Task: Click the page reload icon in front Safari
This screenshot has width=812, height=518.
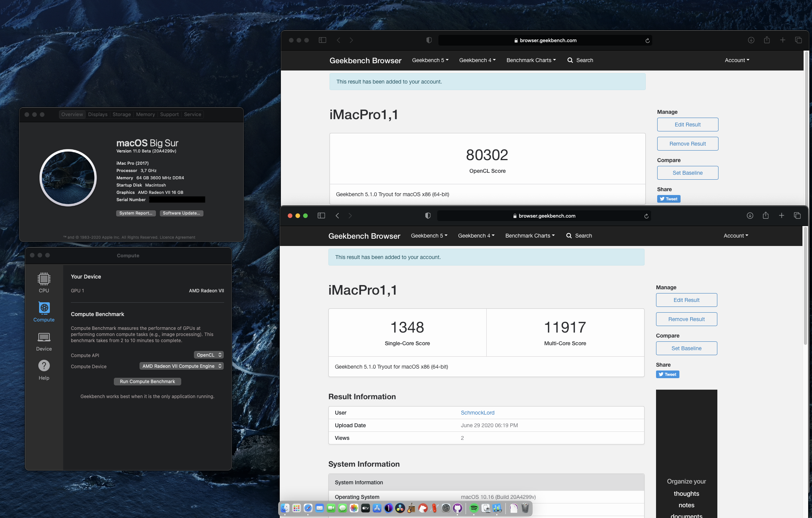Action: [x=646, y=216]
